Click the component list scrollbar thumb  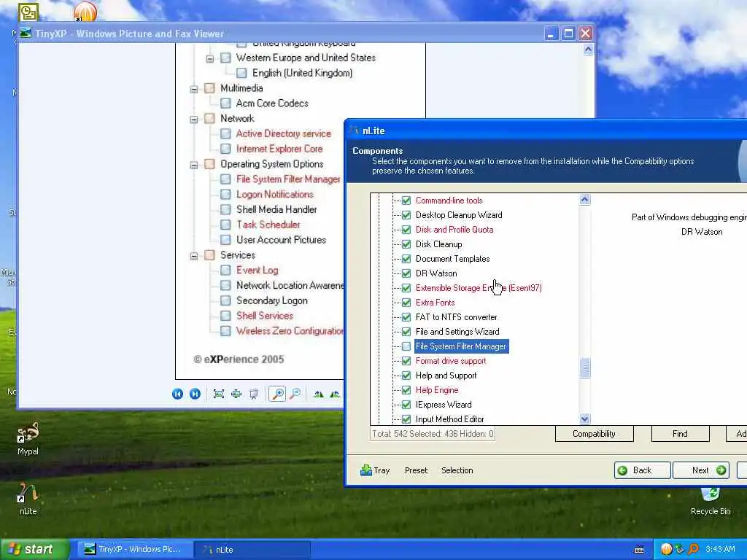pos(584,368)
